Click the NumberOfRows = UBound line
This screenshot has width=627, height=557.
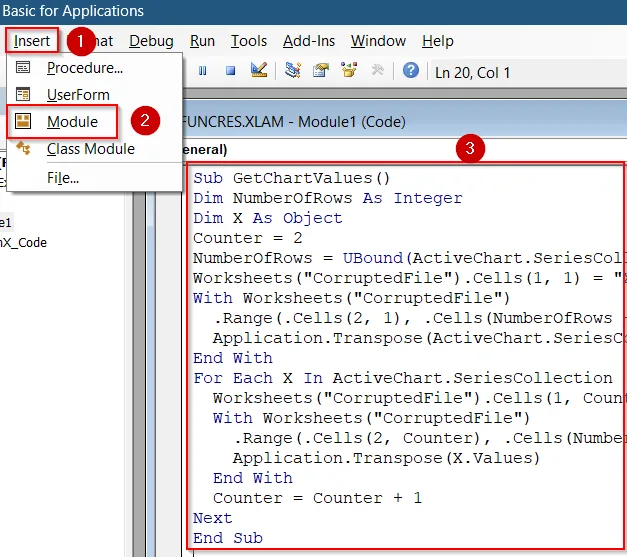click(x=407, y=258)
